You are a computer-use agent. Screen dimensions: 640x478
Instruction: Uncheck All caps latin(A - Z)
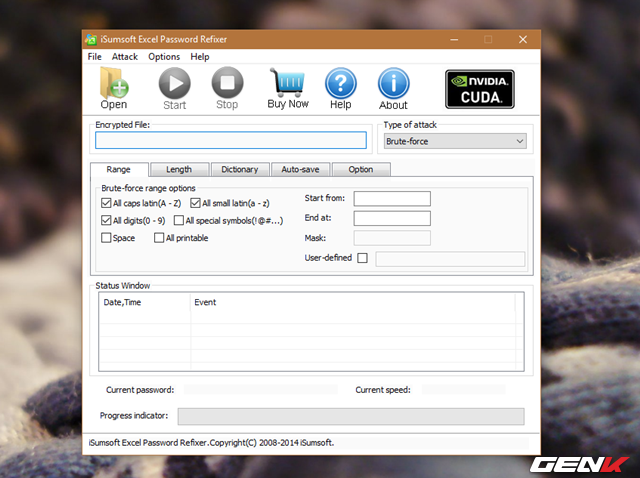[x=106, y=203]
